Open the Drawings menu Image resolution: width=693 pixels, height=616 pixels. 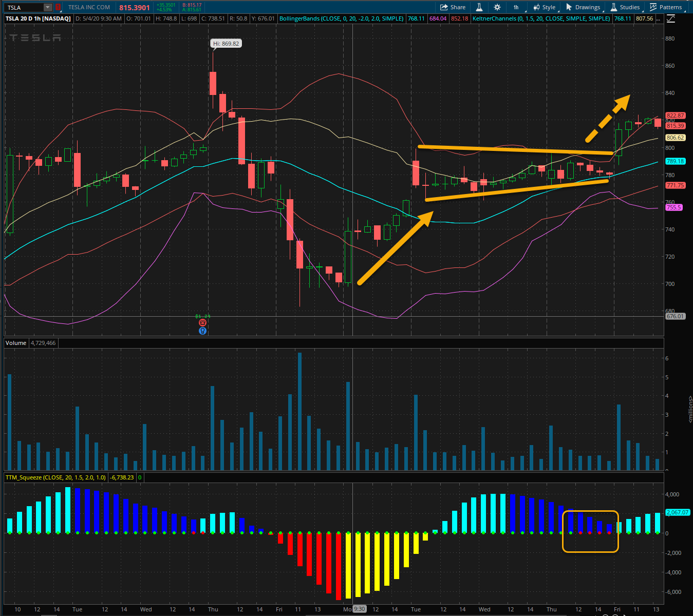pyautogui.click(x=583, y=7)
